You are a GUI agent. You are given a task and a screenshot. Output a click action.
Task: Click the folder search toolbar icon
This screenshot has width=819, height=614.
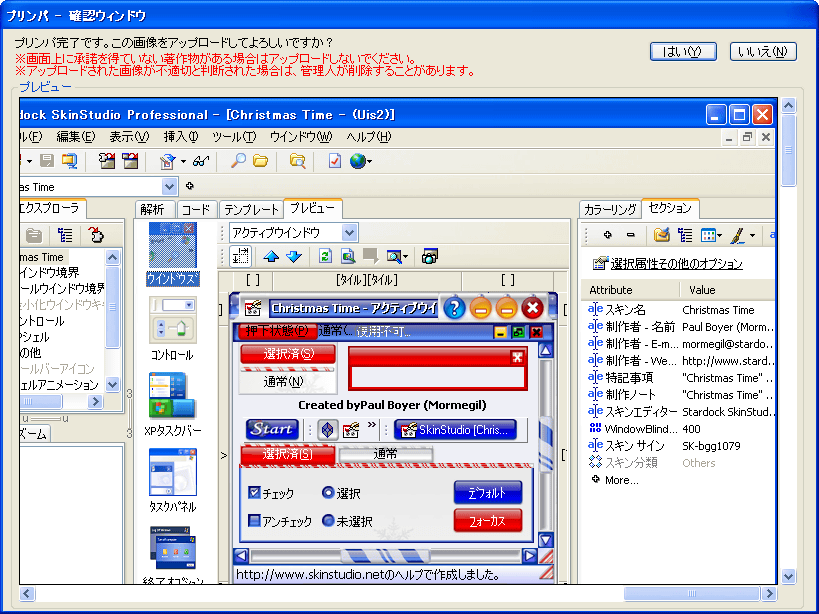coord(297,161)
